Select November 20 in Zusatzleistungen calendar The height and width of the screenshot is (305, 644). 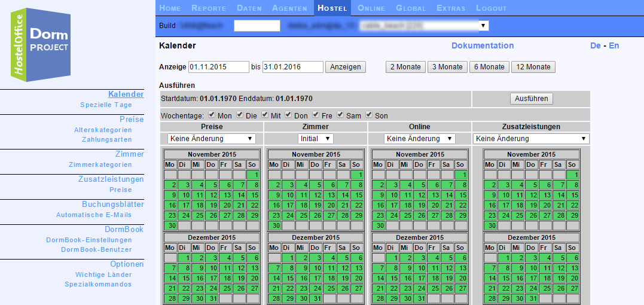pos(545,205)
